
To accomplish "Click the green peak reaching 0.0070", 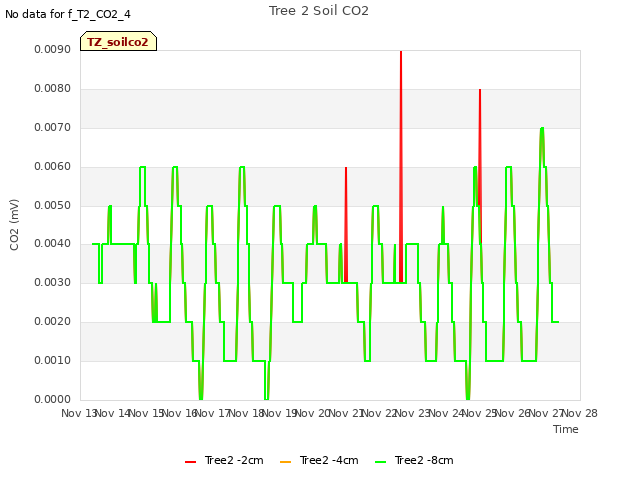I will (542, 129).
